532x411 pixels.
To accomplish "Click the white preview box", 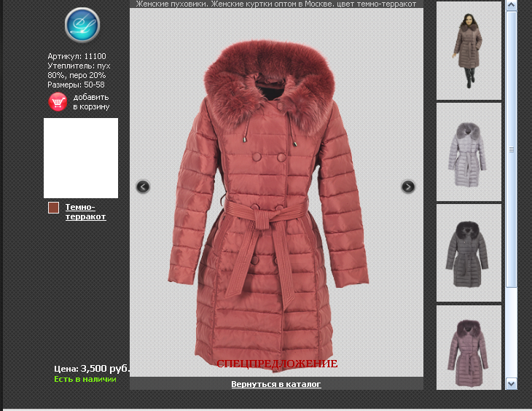I will pos(81,158).
